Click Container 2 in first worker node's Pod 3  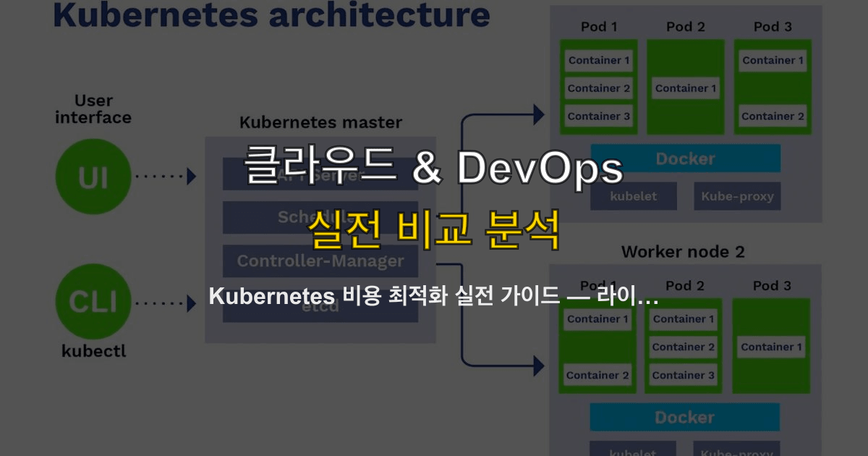(x=773, y=116)
